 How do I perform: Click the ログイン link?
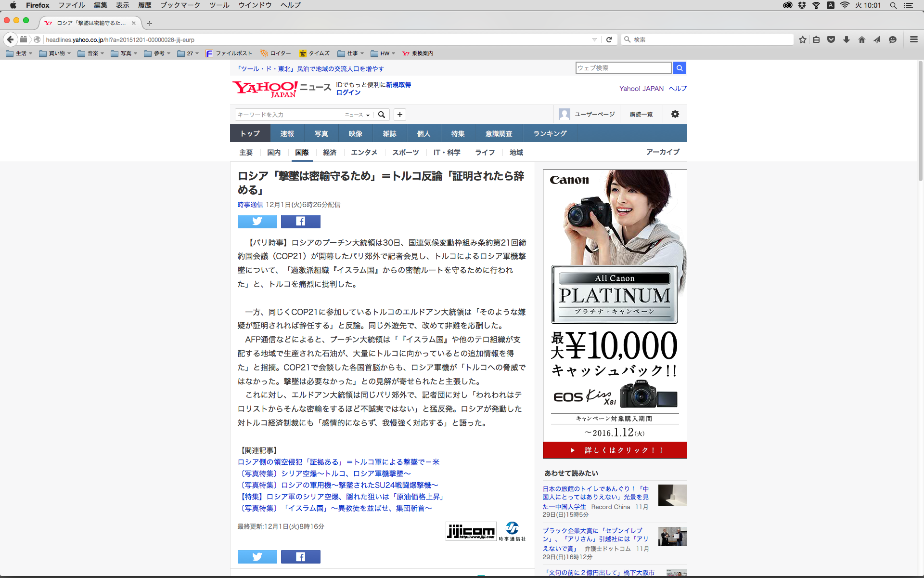coord(348,92)
